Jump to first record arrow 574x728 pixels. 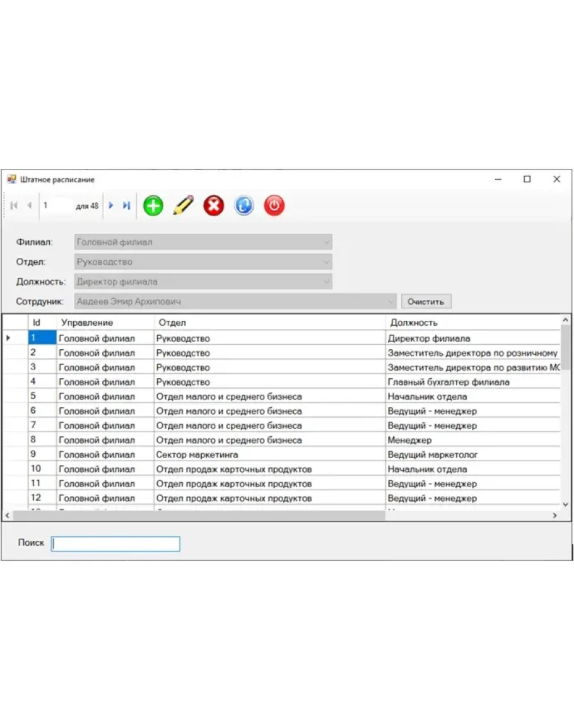14,205
